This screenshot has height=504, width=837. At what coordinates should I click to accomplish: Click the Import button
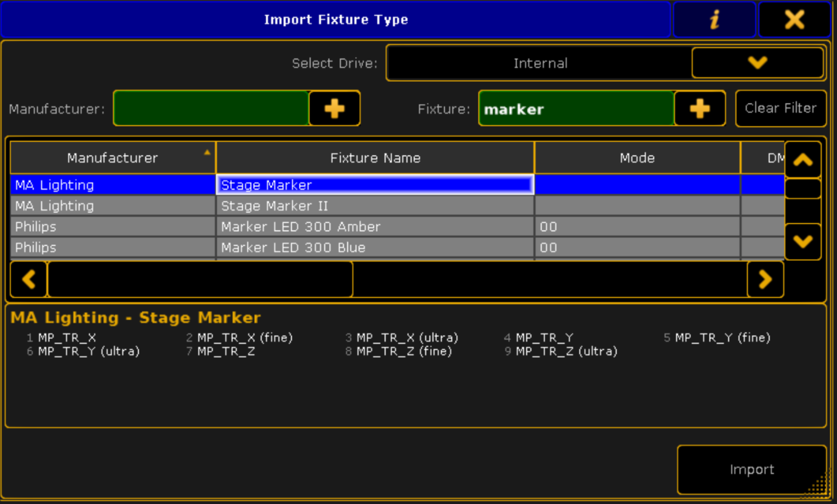pyautogui.click(x=752, y=470)
